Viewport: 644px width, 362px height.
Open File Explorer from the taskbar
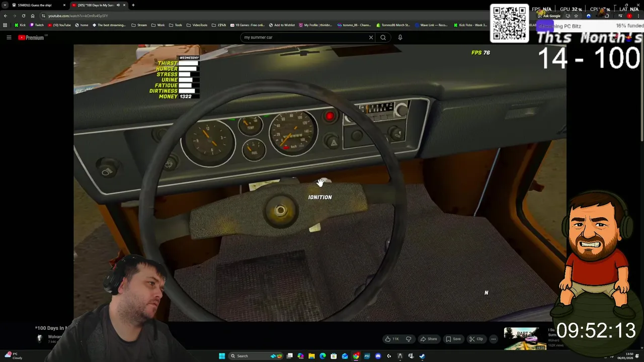coord(311,356)
